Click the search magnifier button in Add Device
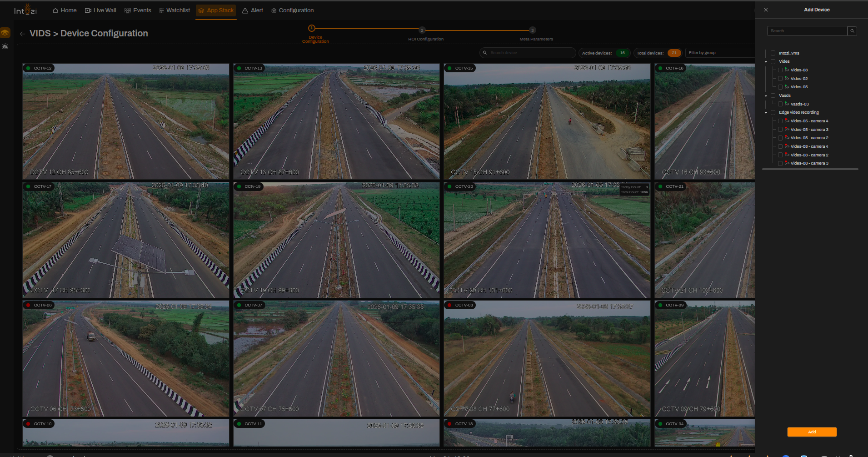This screenshot has height=457, width=868. click(853, 31)
